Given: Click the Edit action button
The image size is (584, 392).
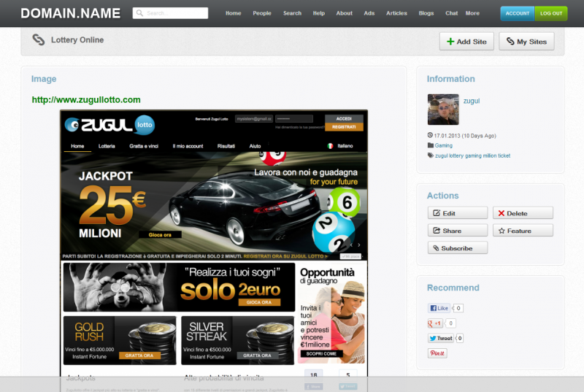Looking at the screenshot, I should click(458, 213).
